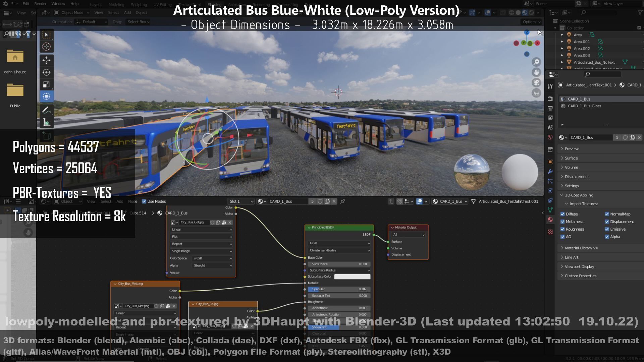
Task: Open the GGX distribution dropdown
Action: point(339,243)
